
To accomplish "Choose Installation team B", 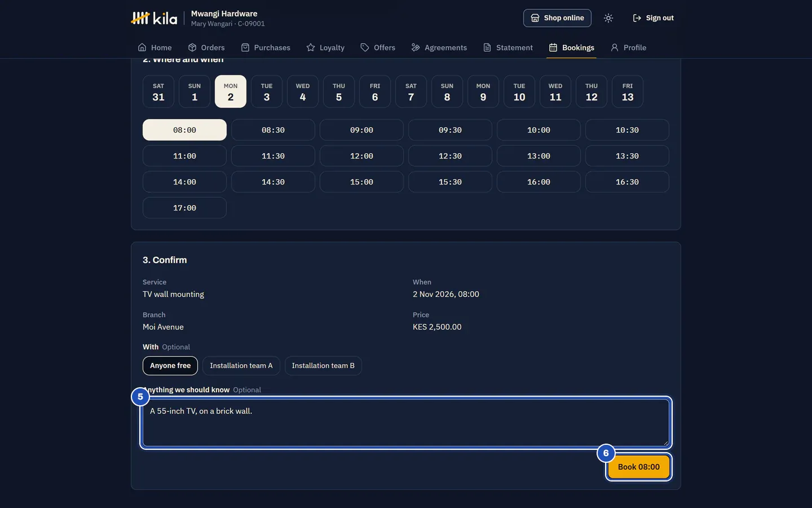I will point(323,366).
